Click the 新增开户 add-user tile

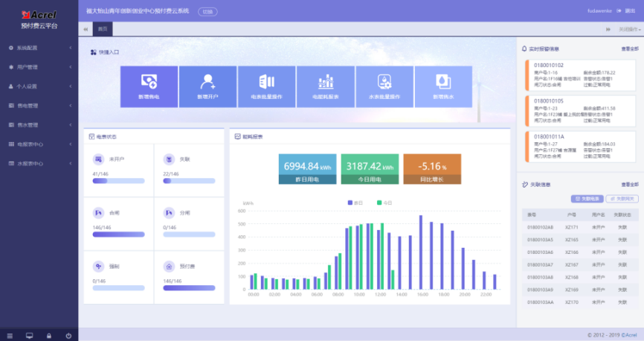(207, 86)
